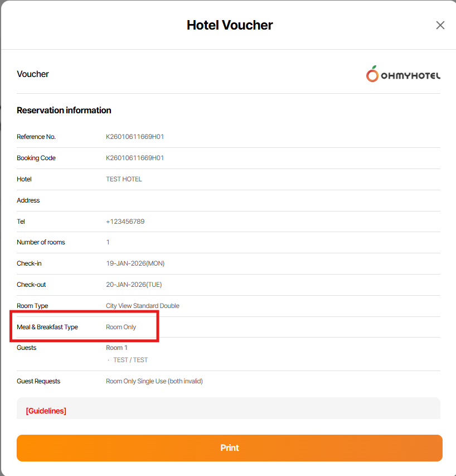The height and width of the screenshot is (476, 456).
Task: Click the Number of rooms value
Action: click(108, 242)
